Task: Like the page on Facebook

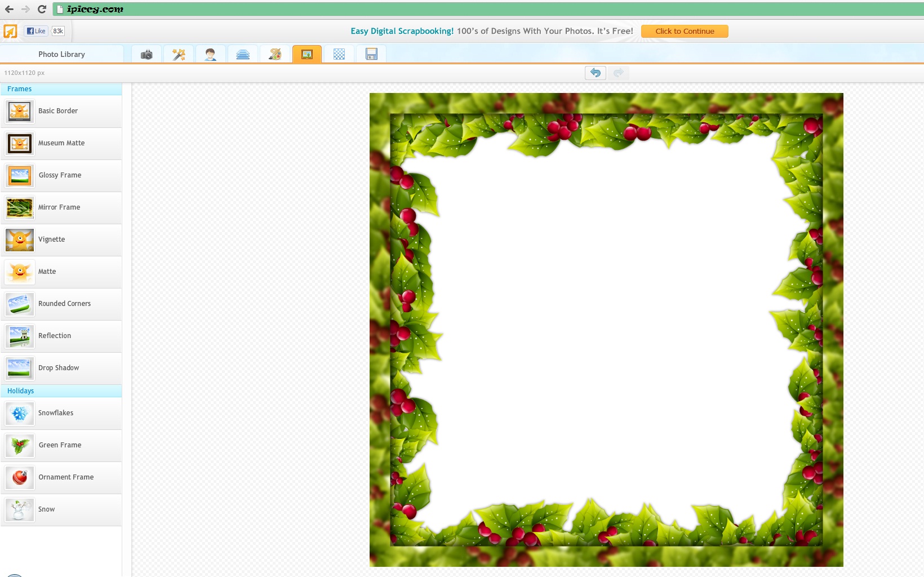Action: (36, 31)
